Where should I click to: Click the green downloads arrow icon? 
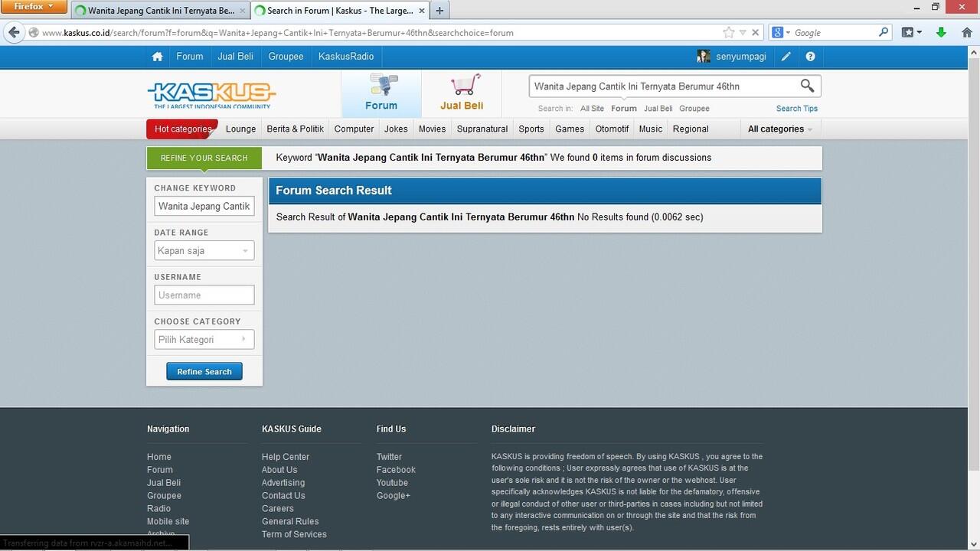(x=941, y=32)
